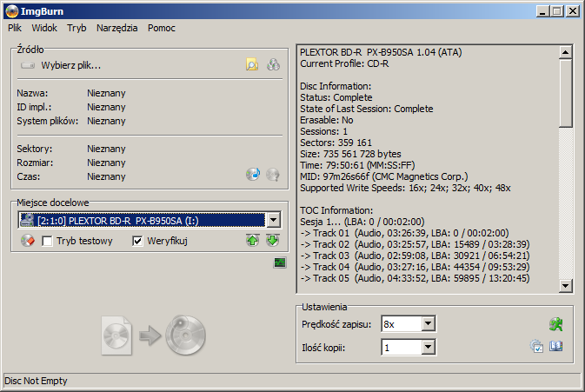Click the create CUE file music disc icon

click(253, 174)
